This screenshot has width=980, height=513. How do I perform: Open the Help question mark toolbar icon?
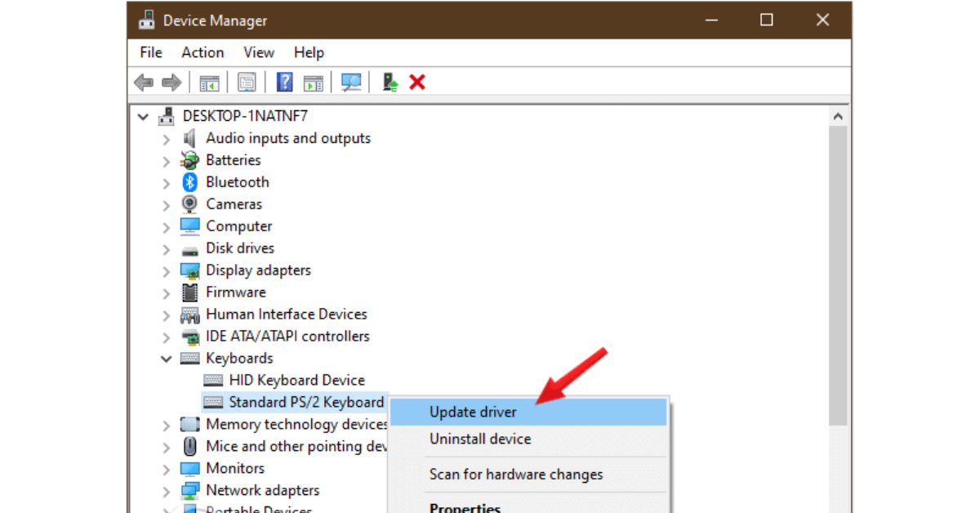click(x=285, y=83)
